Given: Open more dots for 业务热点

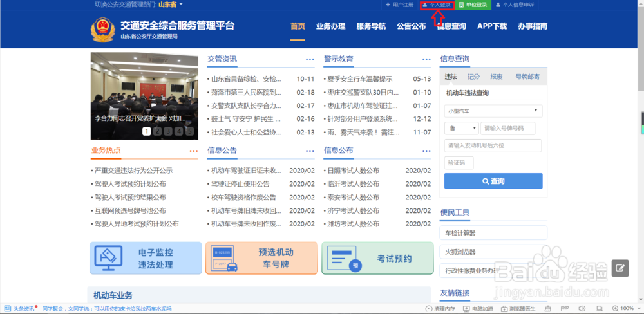Looking at the screenshot, I should coord(193,151).
